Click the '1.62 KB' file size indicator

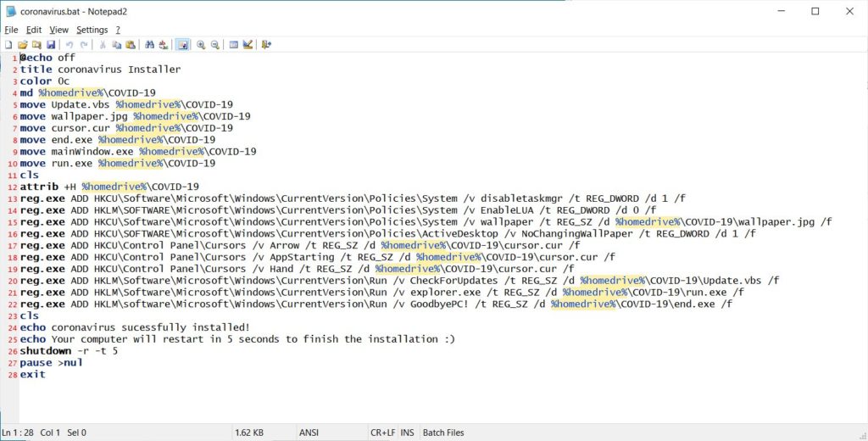[249, 433]
